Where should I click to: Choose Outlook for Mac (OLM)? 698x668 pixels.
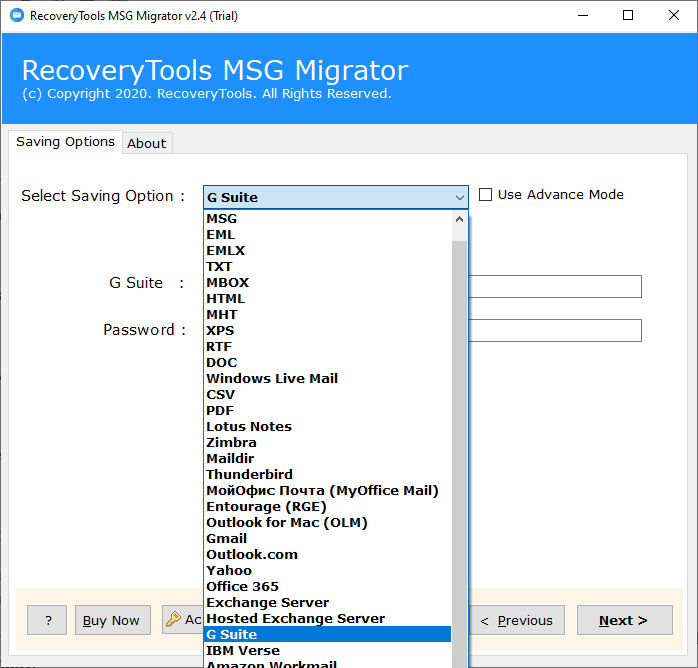point(328,522)
